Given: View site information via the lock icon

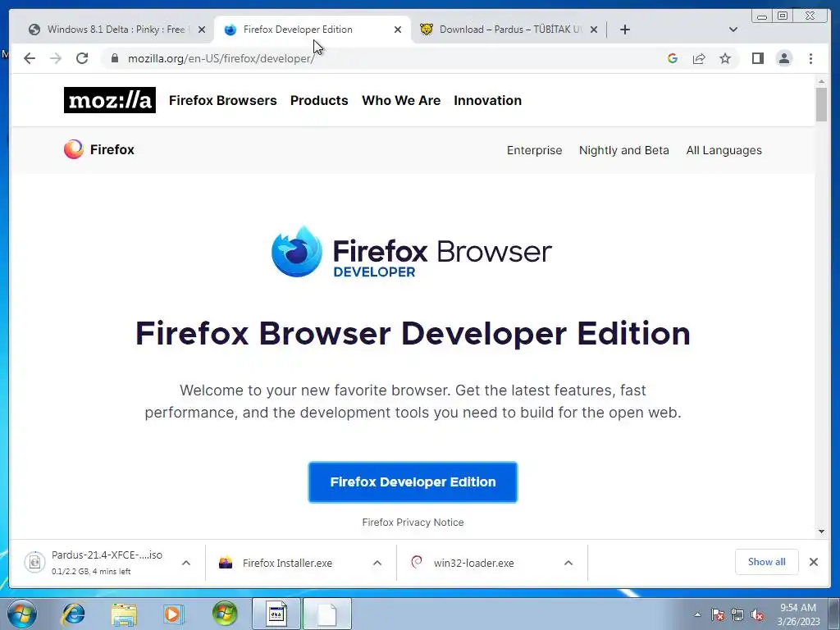Looking at the screenshot, I should coord(115,58).
